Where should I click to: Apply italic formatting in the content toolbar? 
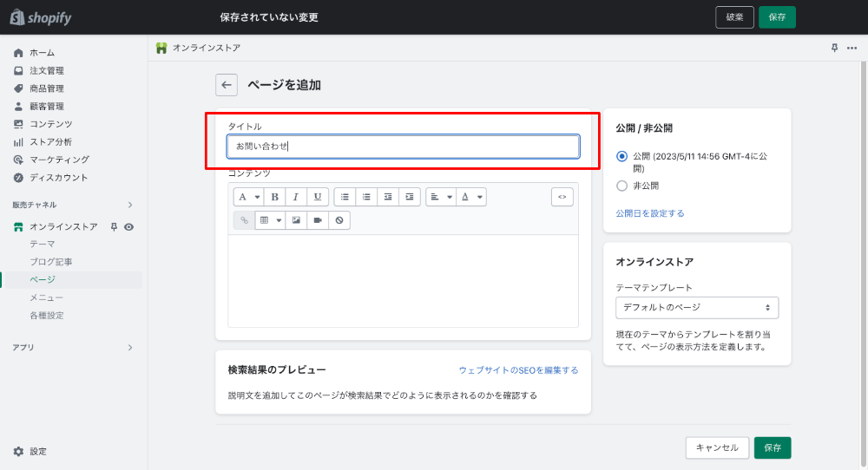pyautogui.click(x=297, y=197)
